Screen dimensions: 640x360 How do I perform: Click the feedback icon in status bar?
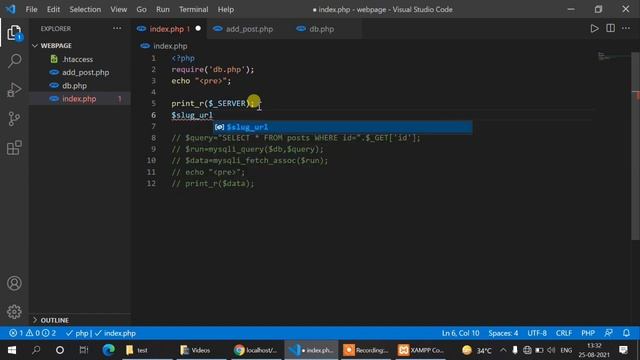point(609,333)
